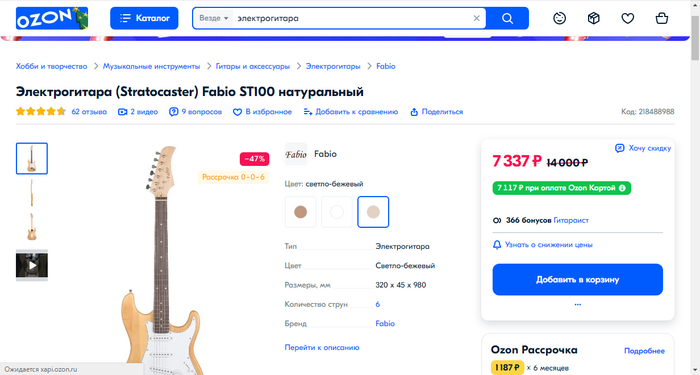The image size is (700, 375).
Task: Open the Каталог menu
Action: (x=144, y=18)
